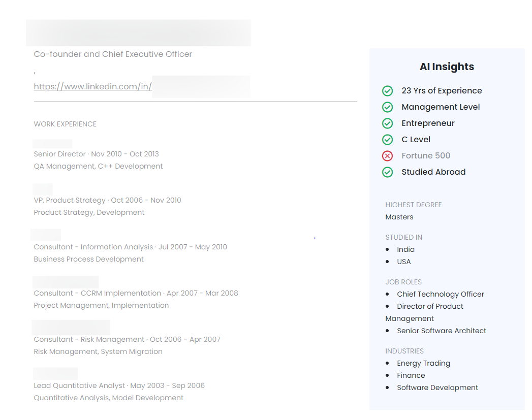This screenshot has height=420, width=532.
Task: Select the Senior Director work experience entry
Action: point(96,154)
